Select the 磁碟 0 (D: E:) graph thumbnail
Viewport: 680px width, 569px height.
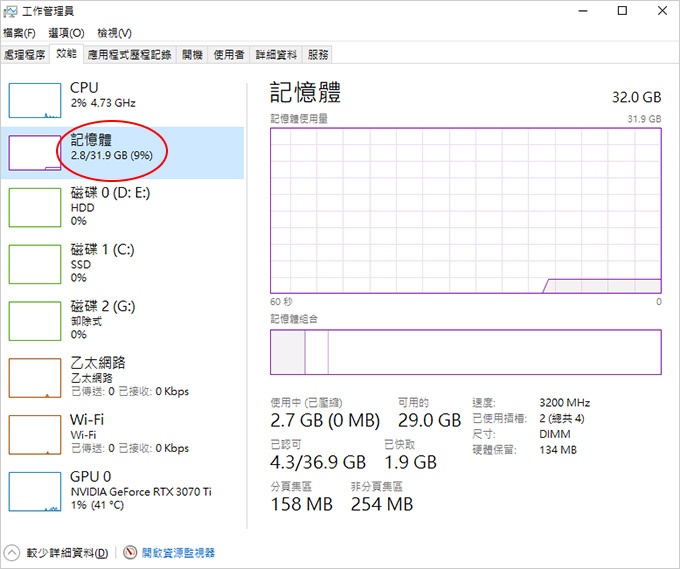[35, 207]
